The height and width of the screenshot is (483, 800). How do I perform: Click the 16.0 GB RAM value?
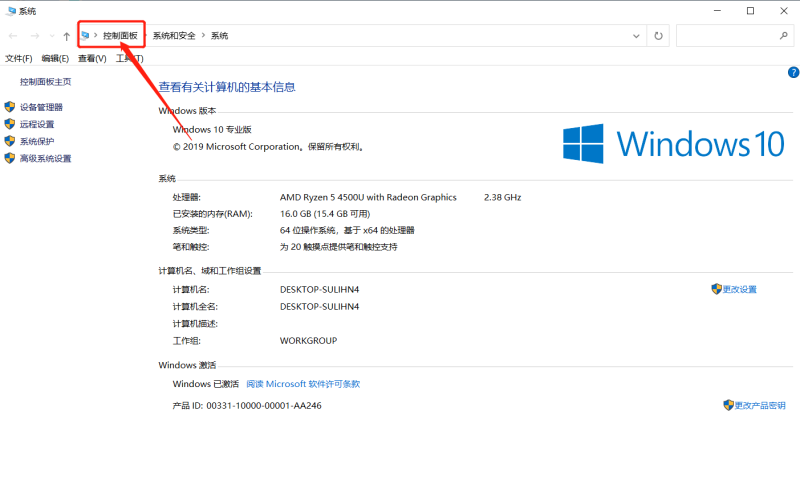pyautogui.click(x=325, y=214)
